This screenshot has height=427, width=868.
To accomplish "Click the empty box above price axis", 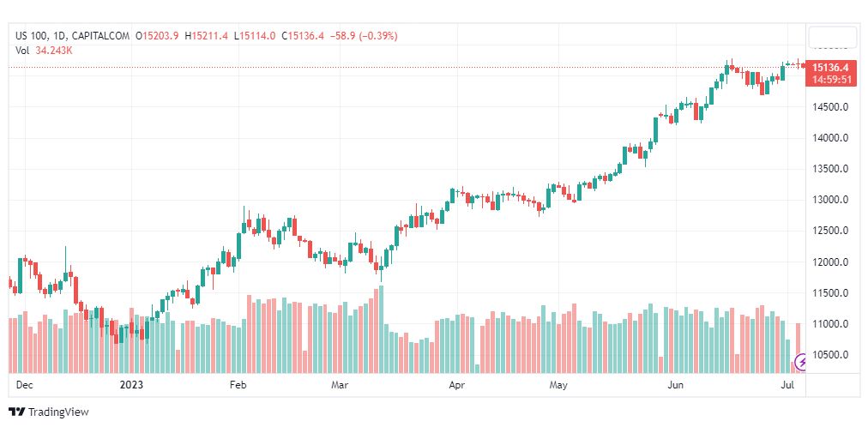I will pos(832,38).
